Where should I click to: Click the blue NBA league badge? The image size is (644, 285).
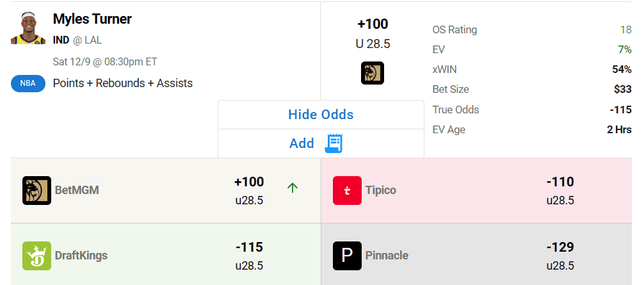click(28, 83)
